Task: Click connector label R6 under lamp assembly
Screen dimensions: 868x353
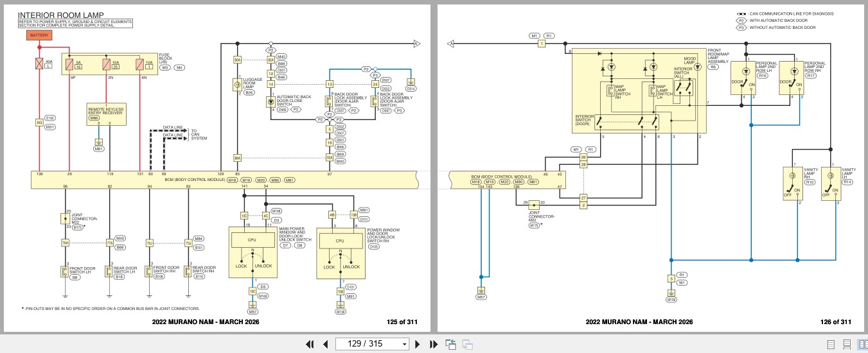Action: pyautogui.click(x=713, y=66)
